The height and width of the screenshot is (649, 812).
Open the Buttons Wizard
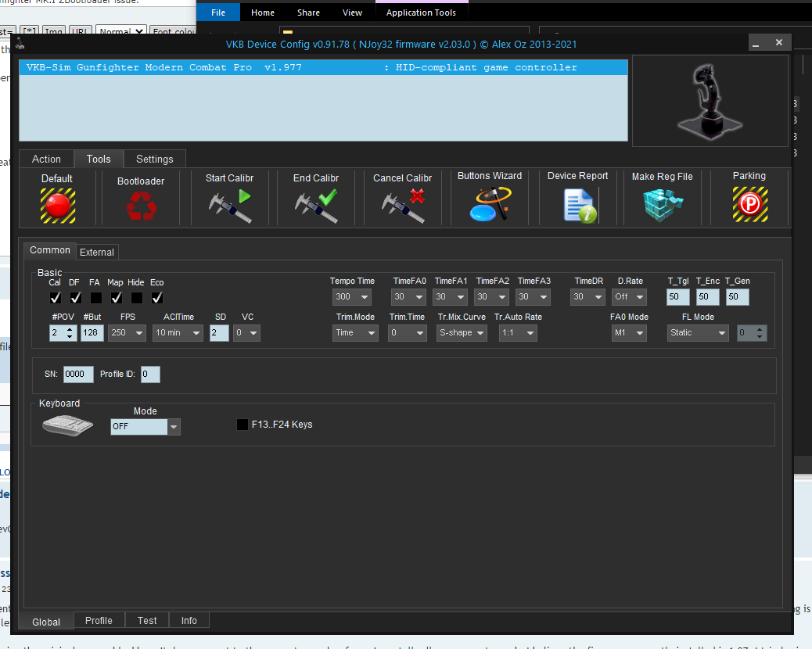490,204
